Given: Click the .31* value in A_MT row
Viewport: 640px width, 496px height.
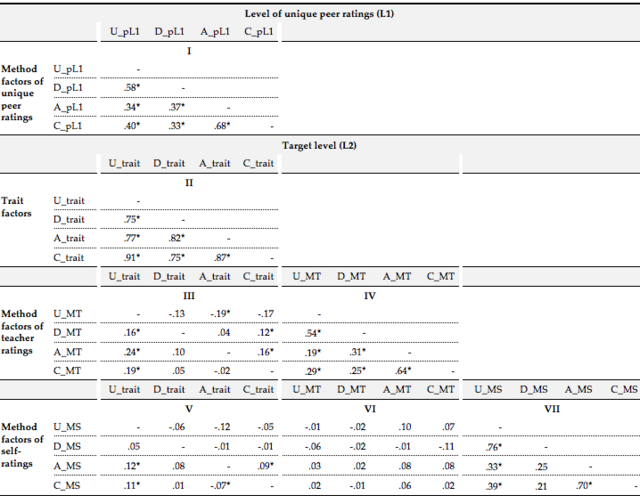Looking at the screenshot, I should [358, 351].
